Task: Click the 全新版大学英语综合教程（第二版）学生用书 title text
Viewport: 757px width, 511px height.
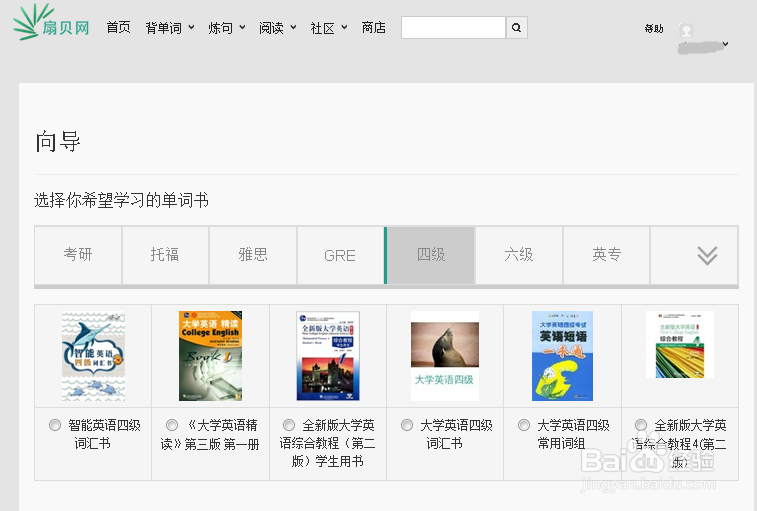Action: pyautogui.click(x=327, y=443)
